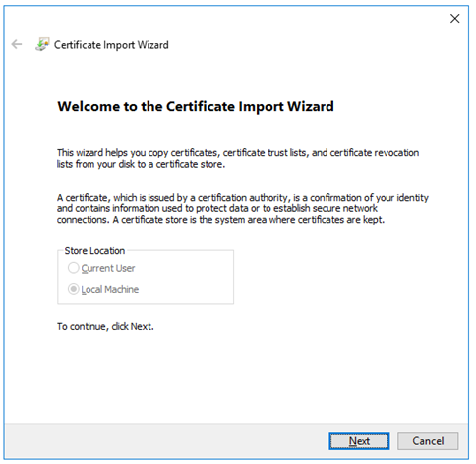This screenshot has width=476, height=464.
Task: Click the blank white area below the continue text
Action: [236, 377]
